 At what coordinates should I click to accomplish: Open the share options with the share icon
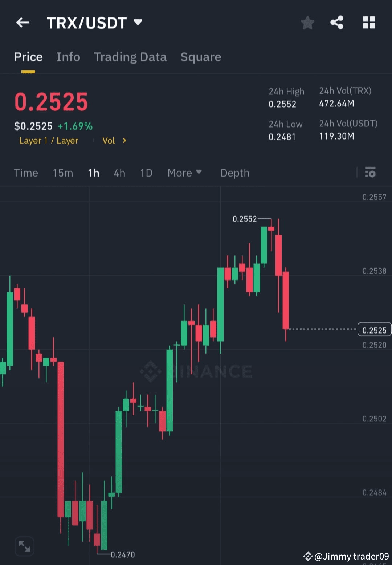(336, 23)
